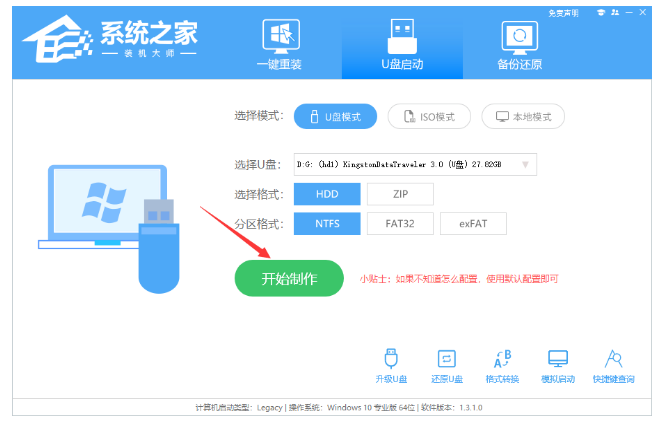Select FAT32 partition format
The width and height of the screenshot is (666, 427).
400,223
